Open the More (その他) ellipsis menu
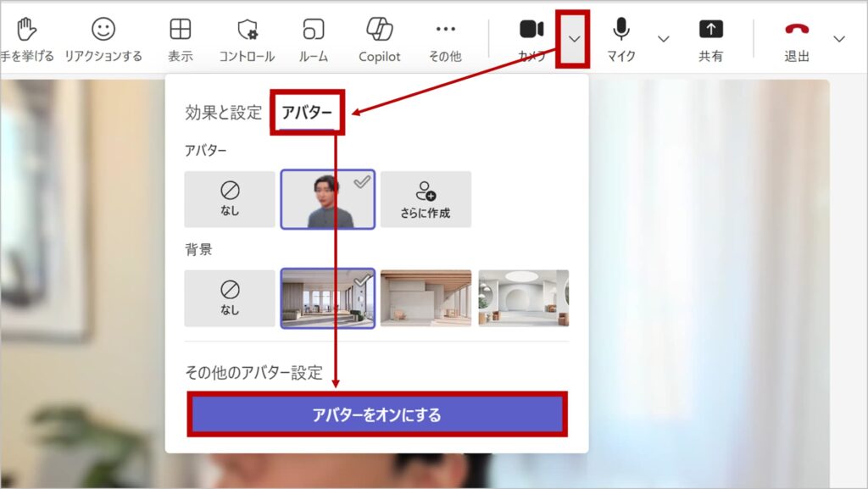 [x=445, y=31]
